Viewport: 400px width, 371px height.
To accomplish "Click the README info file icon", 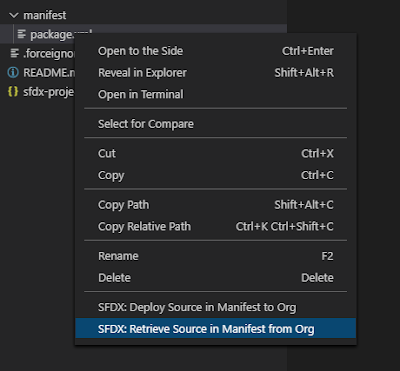I will [x=13, y=72].
